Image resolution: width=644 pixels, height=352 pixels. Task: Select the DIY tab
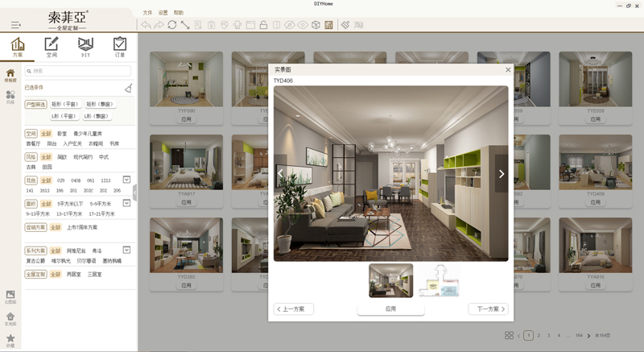click(x=85, y=47)
